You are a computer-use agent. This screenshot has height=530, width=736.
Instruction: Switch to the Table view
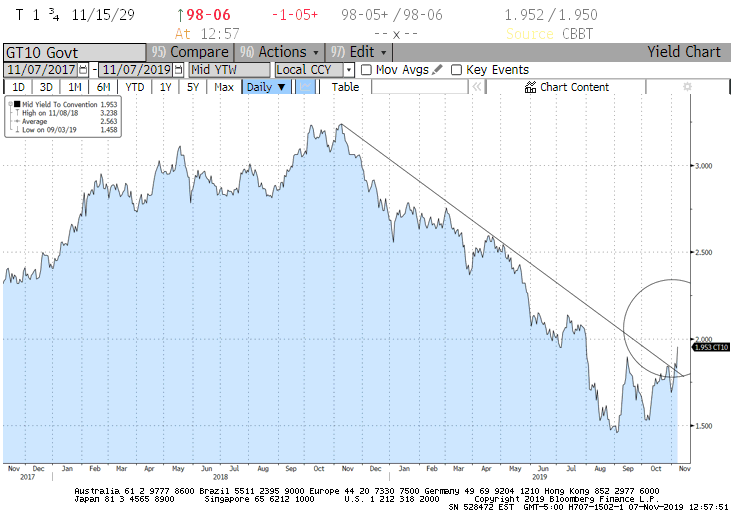[345, 87]
